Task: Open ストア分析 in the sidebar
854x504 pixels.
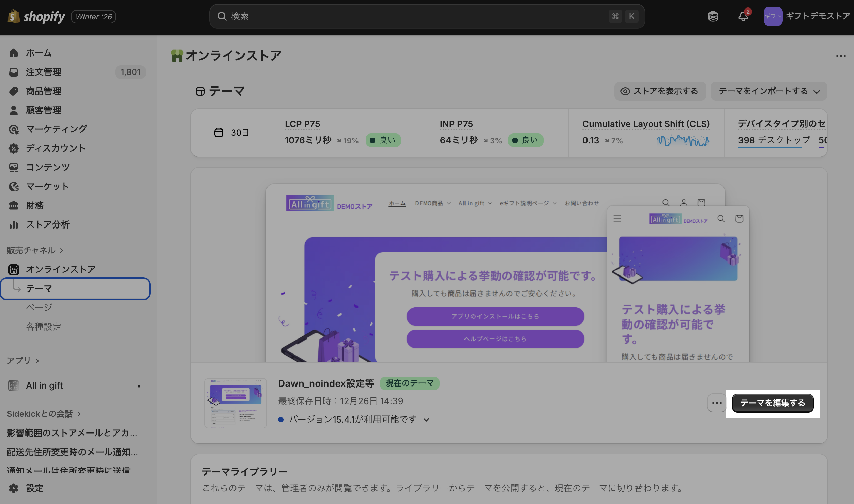Action: point(47,224)
